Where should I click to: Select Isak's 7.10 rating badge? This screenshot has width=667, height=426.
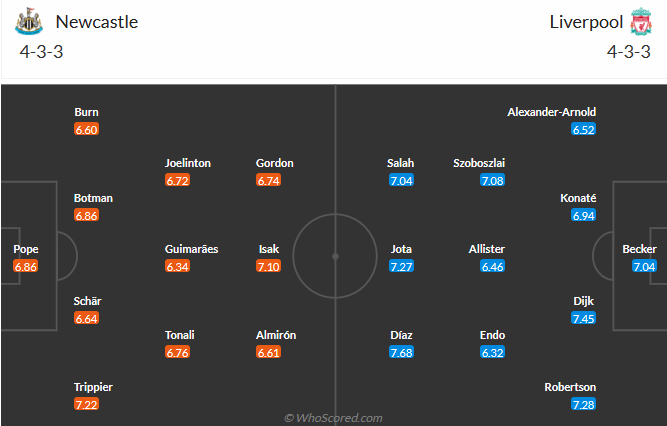click(x=268, y=266)
